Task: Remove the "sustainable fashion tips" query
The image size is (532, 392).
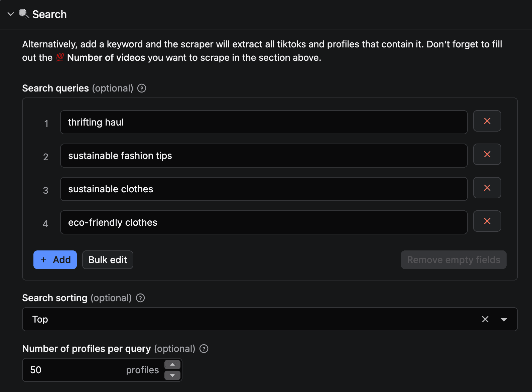Action: coord(487,154)
